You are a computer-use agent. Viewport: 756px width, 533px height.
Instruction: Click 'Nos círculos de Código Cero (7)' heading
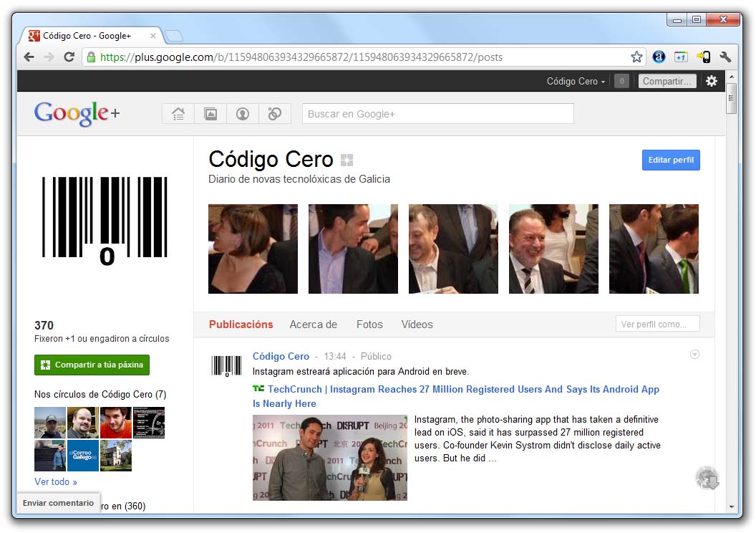(100, 394)
